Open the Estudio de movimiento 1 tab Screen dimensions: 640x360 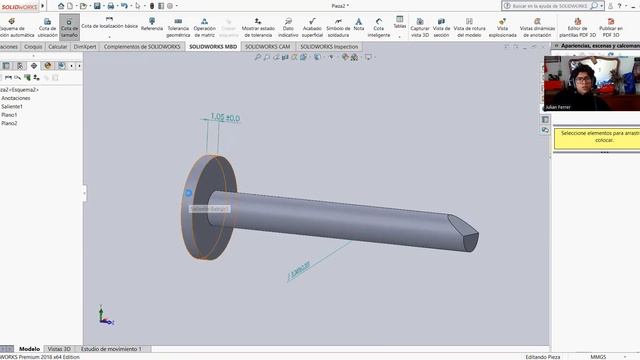(x=111, y=349)
